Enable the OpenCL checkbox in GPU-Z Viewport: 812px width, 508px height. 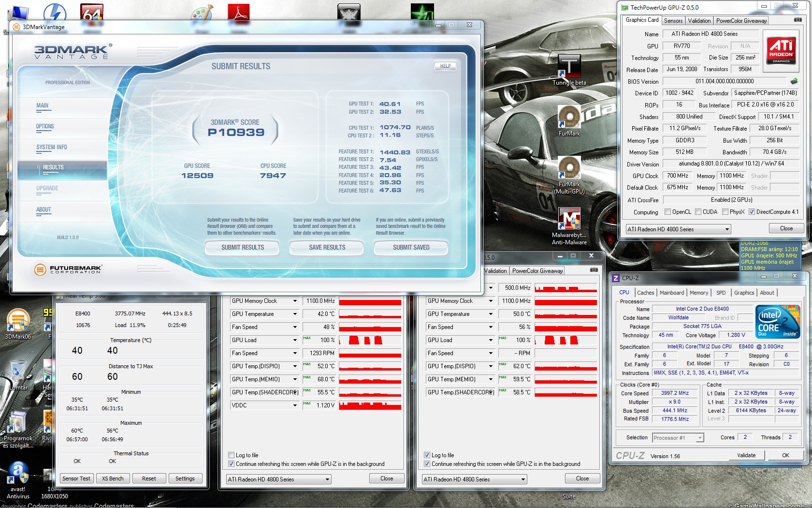click(x=667, y=212)
